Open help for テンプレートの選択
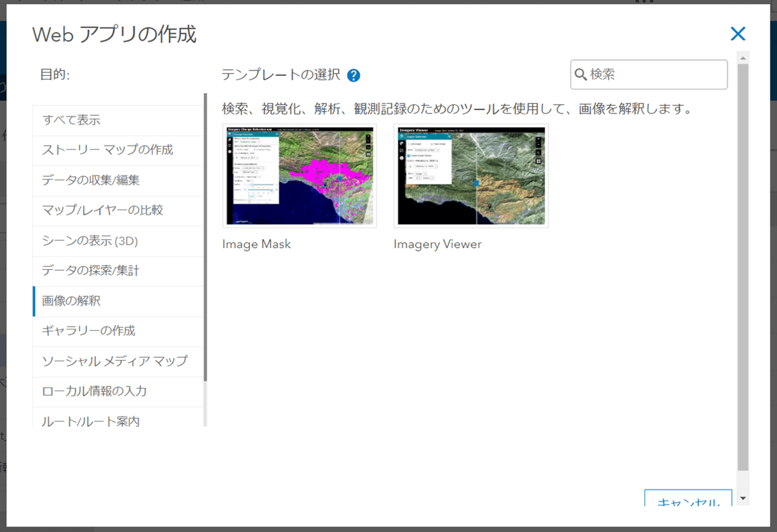This screenshot has height=532, width=777. pos(354,75)
